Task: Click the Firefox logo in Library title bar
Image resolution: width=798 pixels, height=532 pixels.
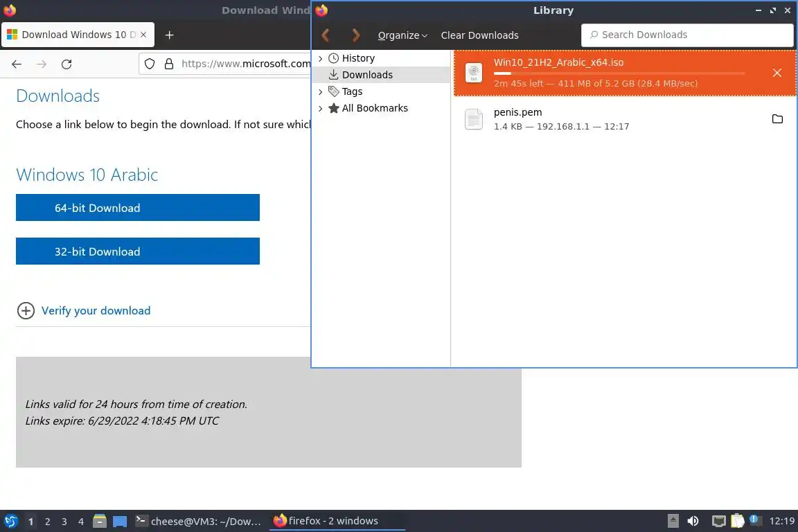Action: (321, 10)
